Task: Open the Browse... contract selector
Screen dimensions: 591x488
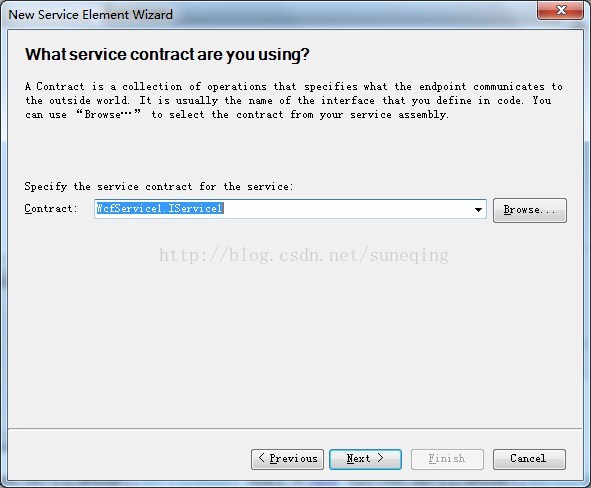Action: [530, 210]
